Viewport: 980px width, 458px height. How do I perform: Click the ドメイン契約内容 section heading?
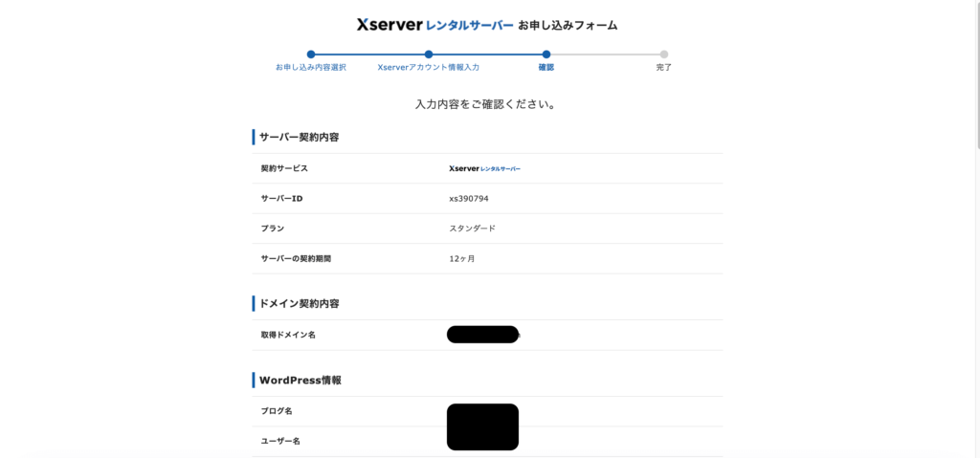click(x=300, y=304)
